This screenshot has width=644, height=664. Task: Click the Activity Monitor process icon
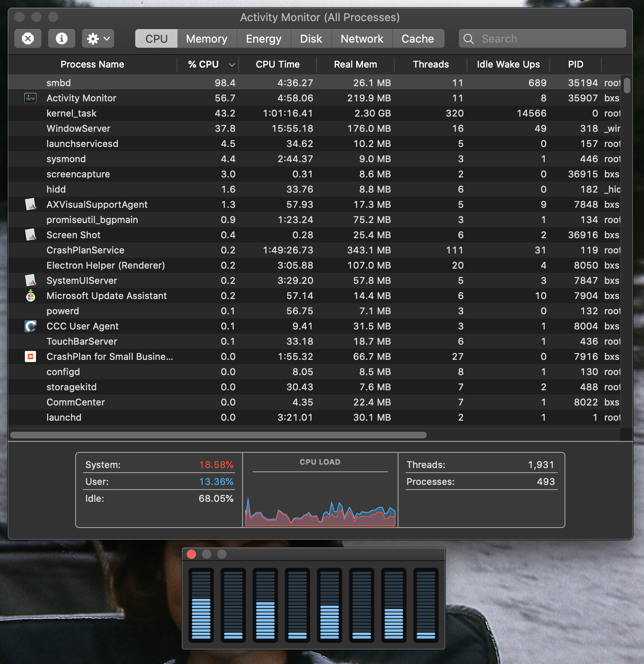[x=30, y=98]
